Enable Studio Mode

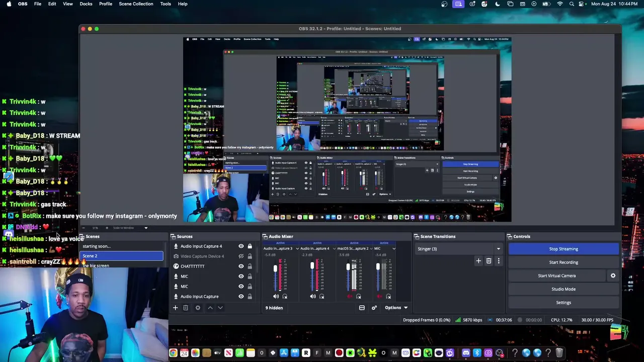[x=563, y=289]
